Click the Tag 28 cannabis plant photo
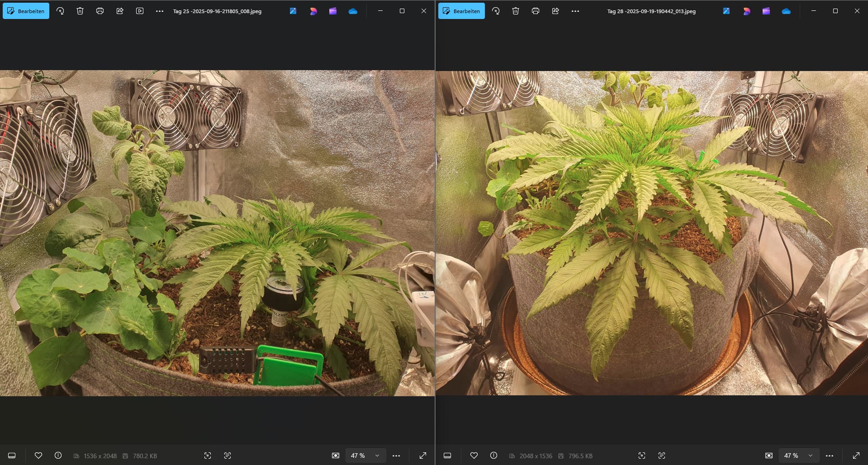Viewport: 868px width, 465px height. point(651,233)
